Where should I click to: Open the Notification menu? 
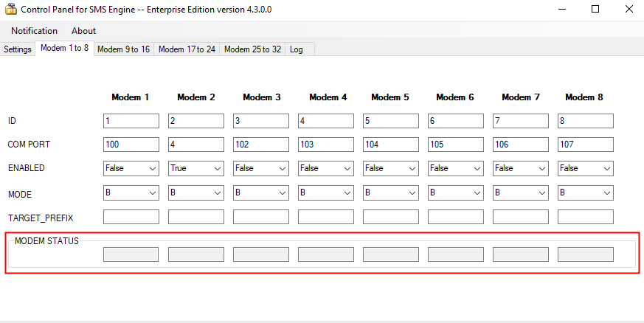(34, 31)
